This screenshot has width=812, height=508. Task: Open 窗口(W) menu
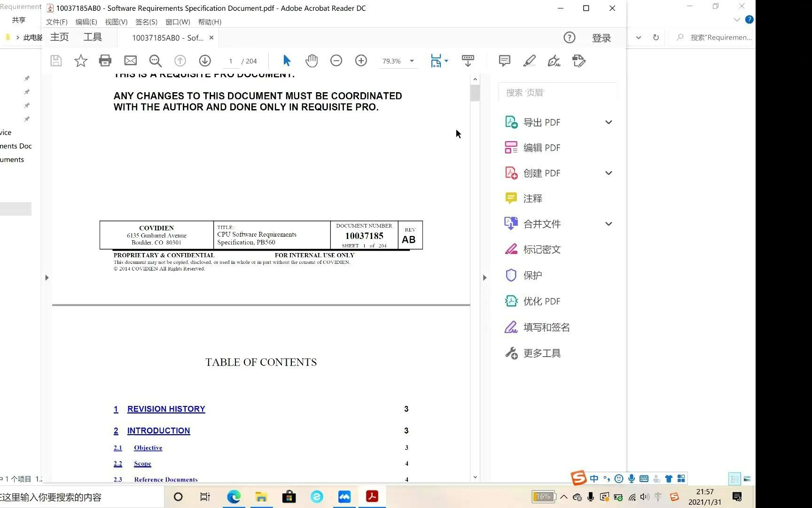point(178,22)
